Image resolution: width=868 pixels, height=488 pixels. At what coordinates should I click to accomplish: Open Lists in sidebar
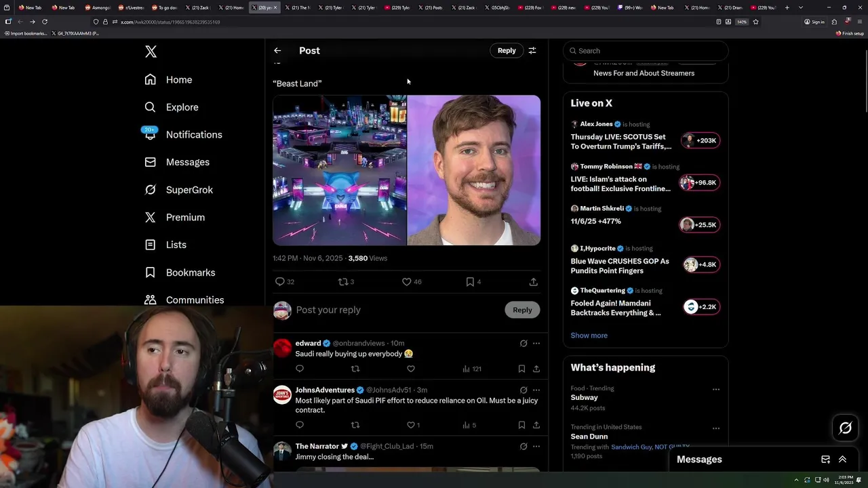click(165, 245)
